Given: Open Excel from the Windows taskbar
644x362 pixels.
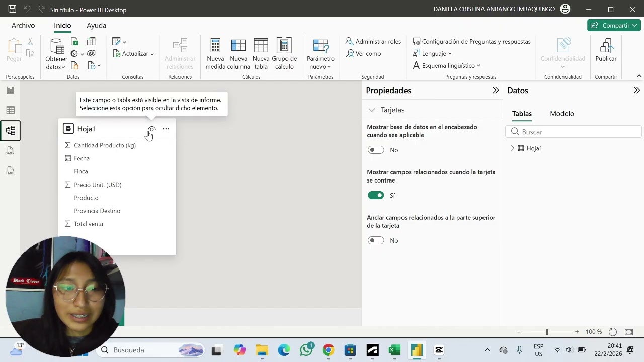Looking at the screenshot, I should point(394,350).
